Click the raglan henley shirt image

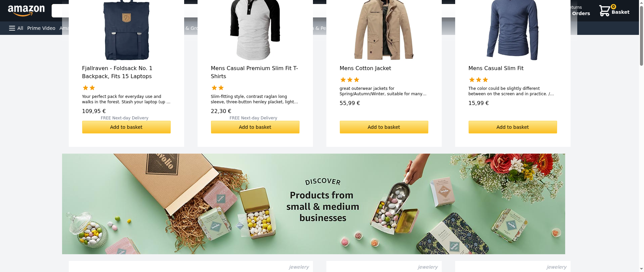(255, 30)
